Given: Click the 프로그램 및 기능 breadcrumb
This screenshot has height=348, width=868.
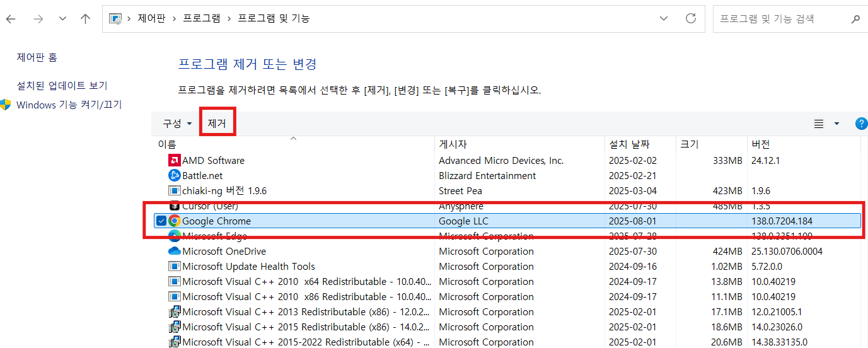Looking at the screenshot, I should [274, 19].
